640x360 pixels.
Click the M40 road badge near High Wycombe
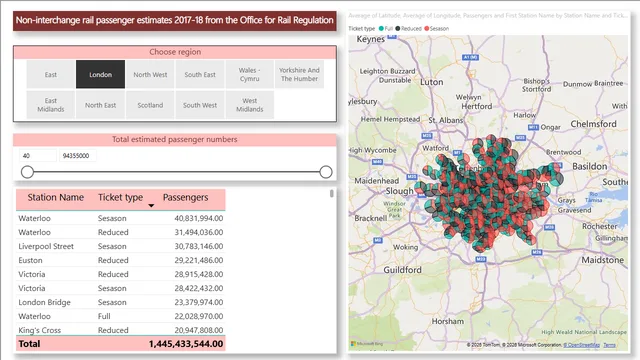[x=377, y=162]
